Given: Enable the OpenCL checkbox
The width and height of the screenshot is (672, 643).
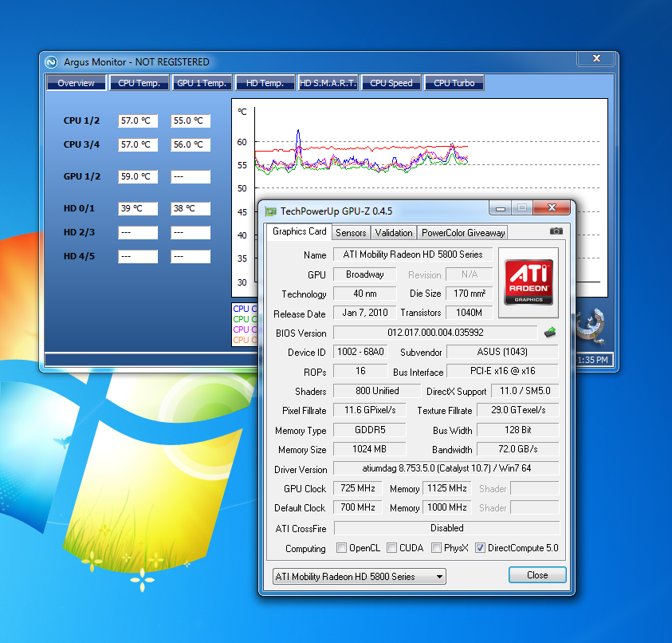Looking at the screenshot, I should point(341,548).
